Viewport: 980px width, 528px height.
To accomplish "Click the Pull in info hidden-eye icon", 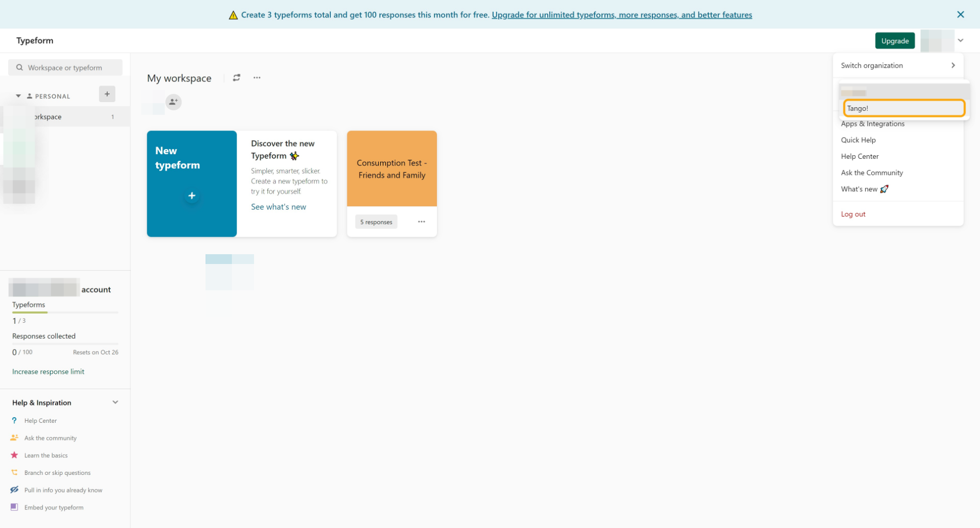I will (14, 490).
